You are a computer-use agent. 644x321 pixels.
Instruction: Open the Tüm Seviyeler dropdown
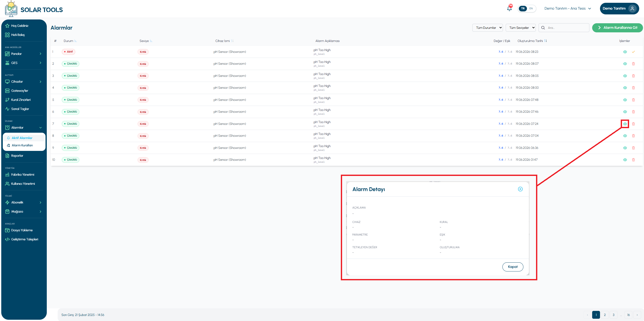521,28
